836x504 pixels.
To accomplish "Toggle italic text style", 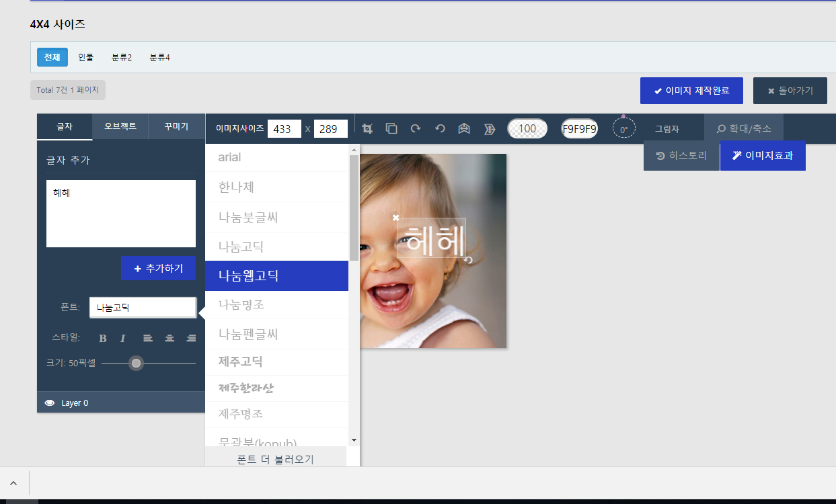I will (123, 338).
